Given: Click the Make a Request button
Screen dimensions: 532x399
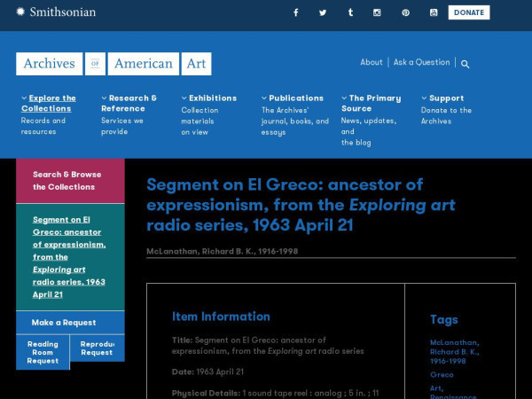Looking at the screenshot, I should pos(70,323).
